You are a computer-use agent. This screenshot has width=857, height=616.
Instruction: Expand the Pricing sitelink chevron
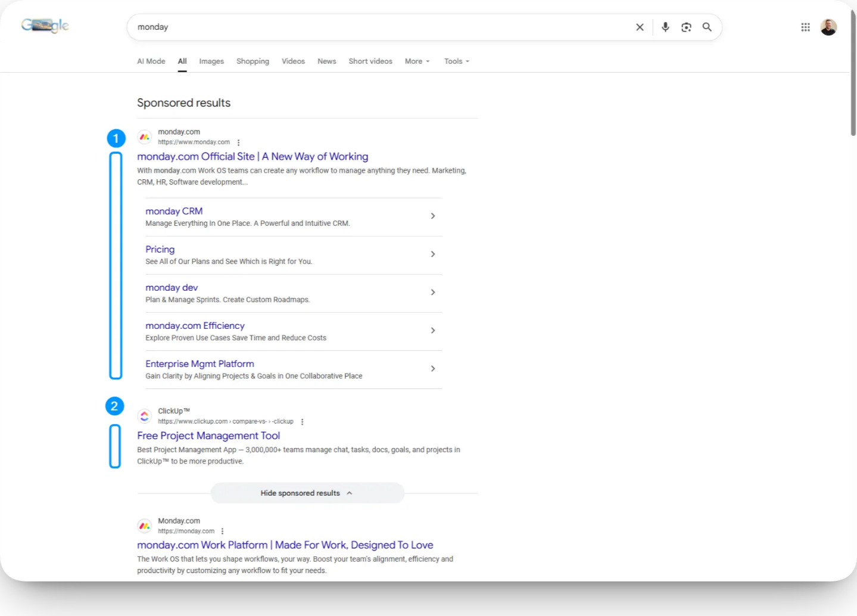433,254
